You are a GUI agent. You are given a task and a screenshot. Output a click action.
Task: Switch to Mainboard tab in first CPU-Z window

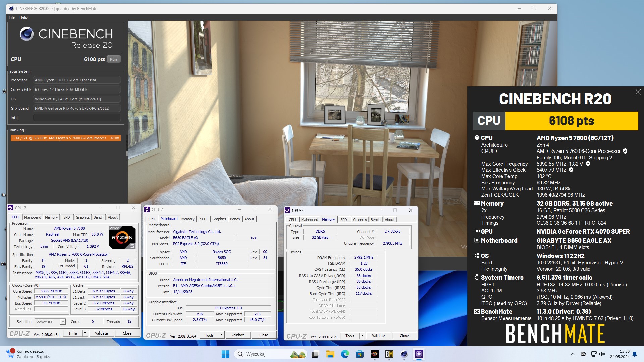tap(33, 217)
